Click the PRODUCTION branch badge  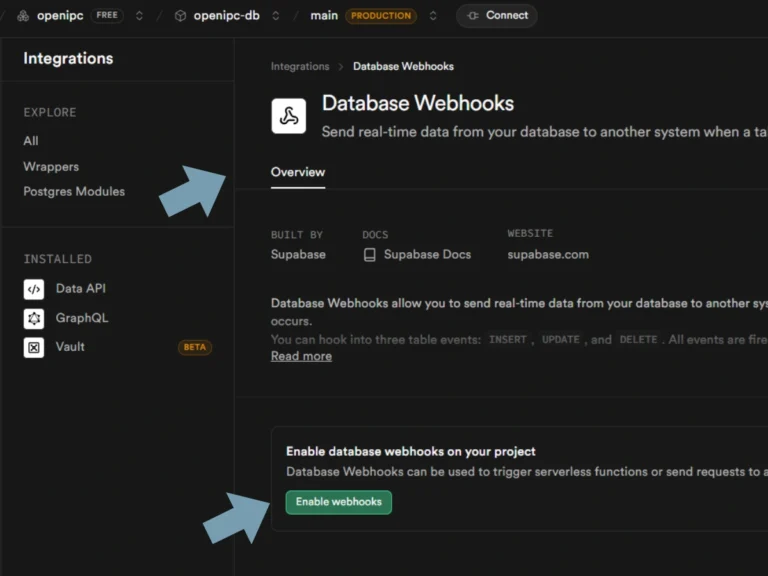click(x=381, y=16)
